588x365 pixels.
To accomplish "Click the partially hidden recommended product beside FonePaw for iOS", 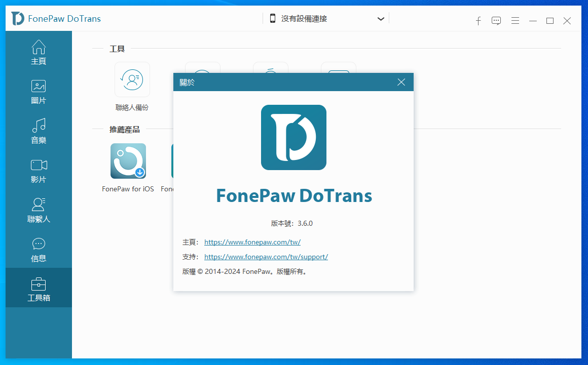I will point(172,161).
